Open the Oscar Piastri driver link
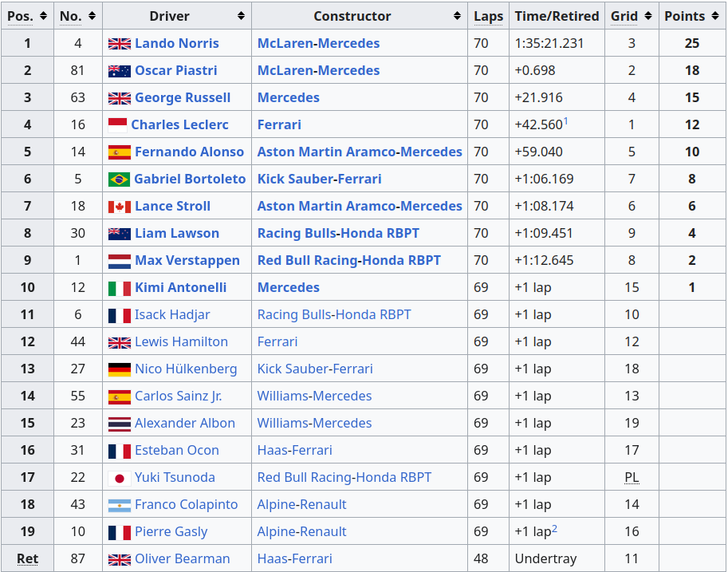The height and width of the screenshot is (572, 728). 176,70
